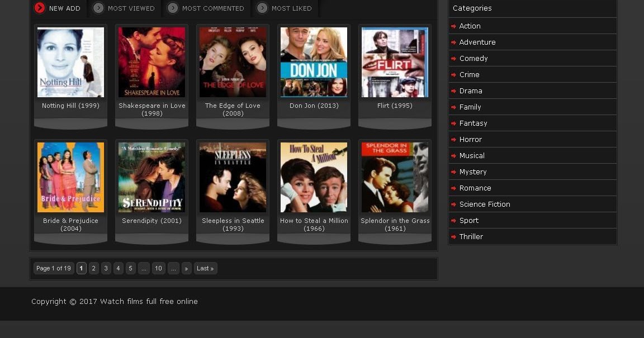This screenshot has width=644, height=338.
Task: Click the red arrow bullet next to Musical
Action: tap(453, 156)
